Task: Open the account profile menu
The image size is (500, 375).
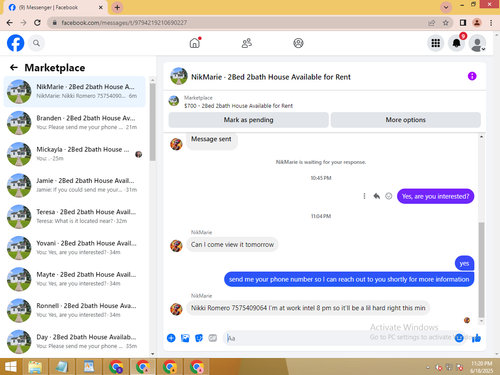Action: pos(477,43)
